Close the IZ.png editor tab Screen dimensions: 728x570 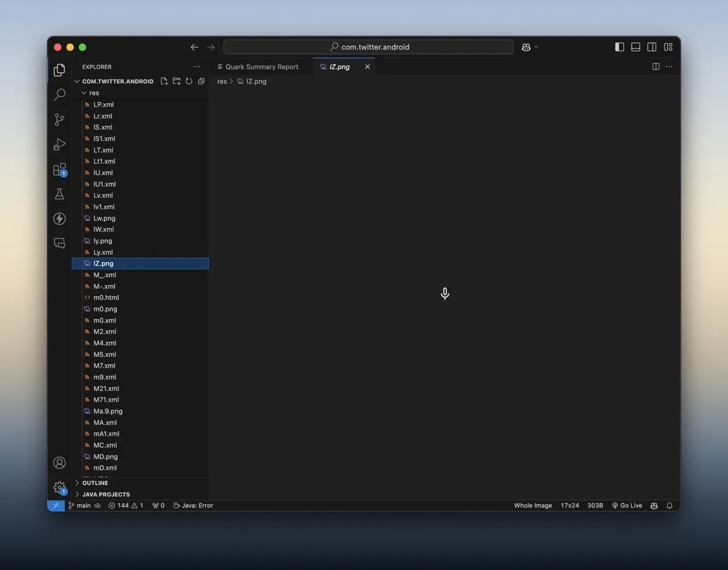point(367,67)
